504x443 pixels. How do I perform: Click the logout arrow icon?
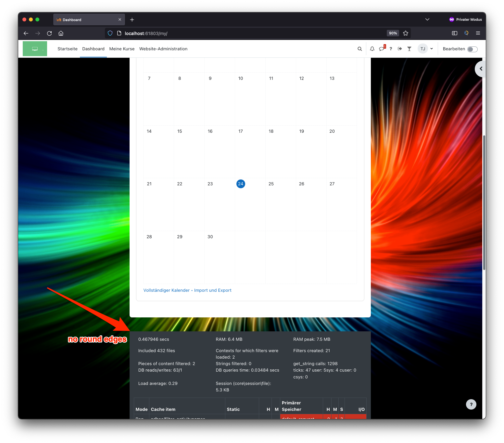click(x=400, y=49)
